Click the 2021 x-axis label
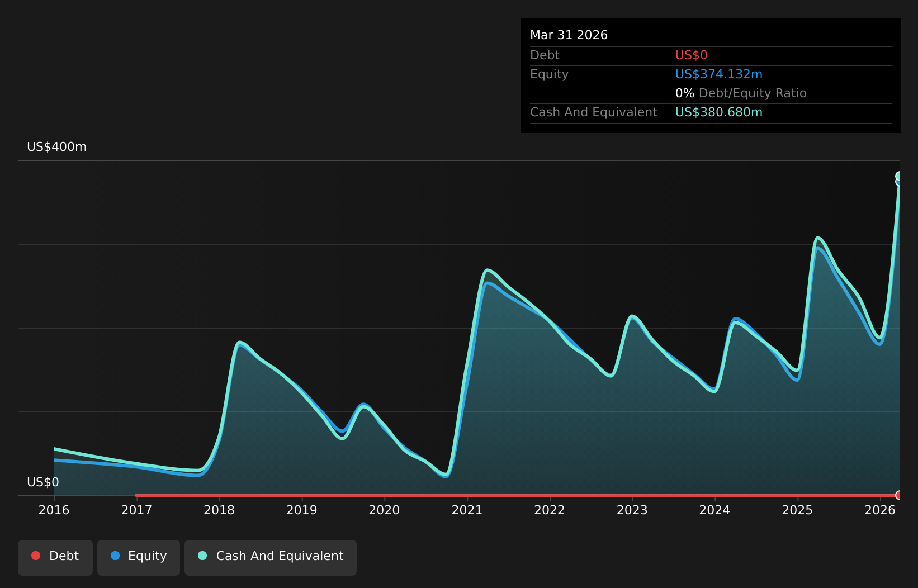918x588 pixels. coord(467,510)
